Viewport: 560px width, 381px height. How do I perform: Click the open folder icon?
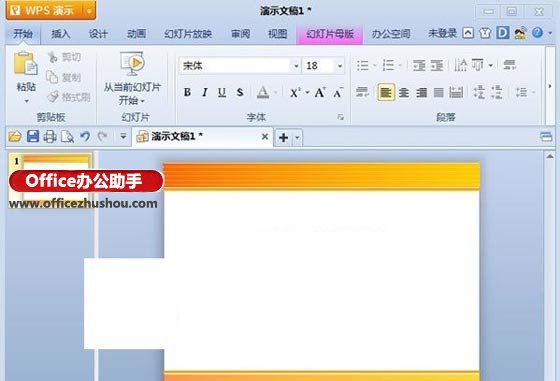15,137
